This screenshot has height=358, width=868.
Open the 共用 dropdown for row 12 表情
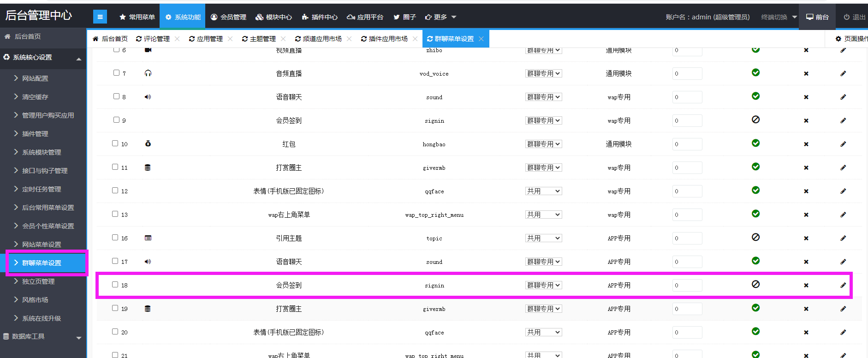(543, 191)
